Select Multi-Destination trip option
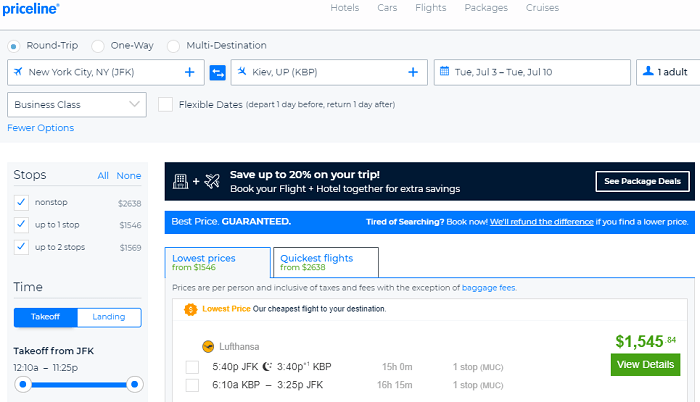This screenshot has width=700, height=402. point(173,46)
